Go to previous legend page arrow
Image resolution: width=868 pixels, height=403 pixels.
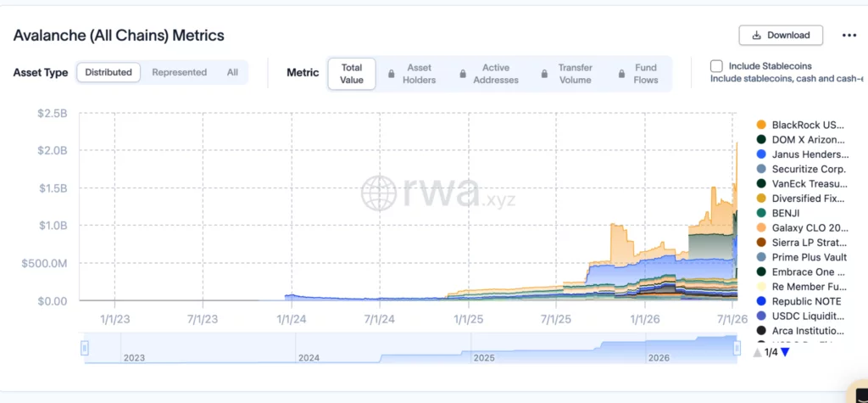pyautogui.click(x=758, y=352)
